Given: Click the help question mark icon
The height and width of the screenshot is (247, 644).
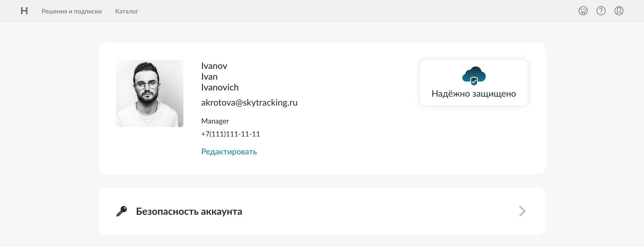Looking at the screenshot, I should [x=601, y=11].
